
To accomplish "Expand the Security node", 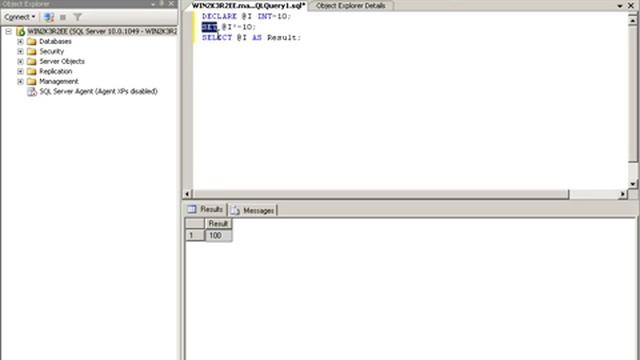I will 20,51.
